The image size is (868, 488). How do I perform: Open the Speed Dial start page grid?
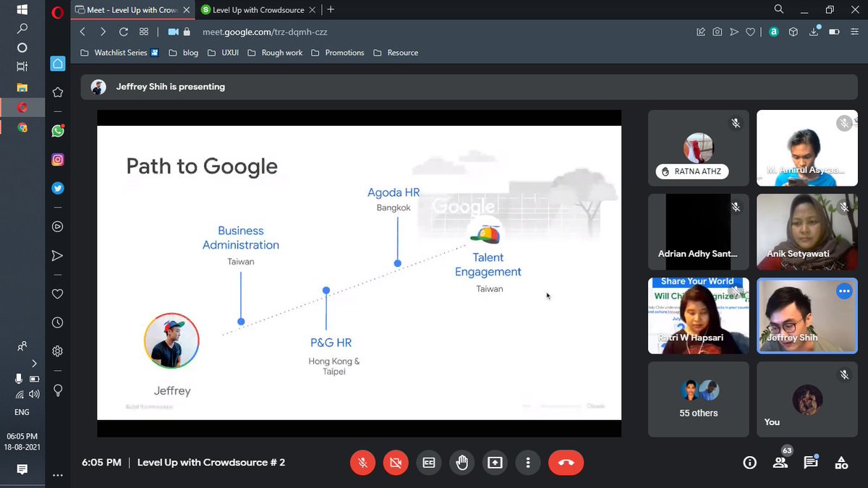point(144,32)
